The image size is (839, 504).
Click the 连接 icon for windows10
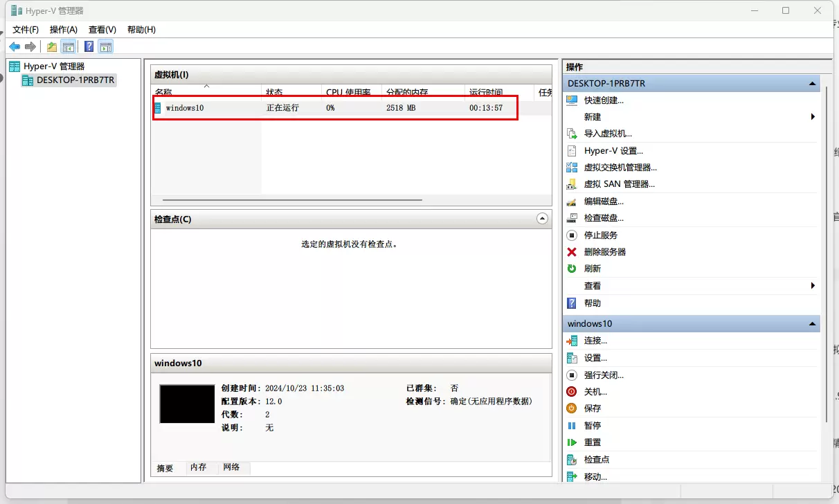click(x=572, y=341)
